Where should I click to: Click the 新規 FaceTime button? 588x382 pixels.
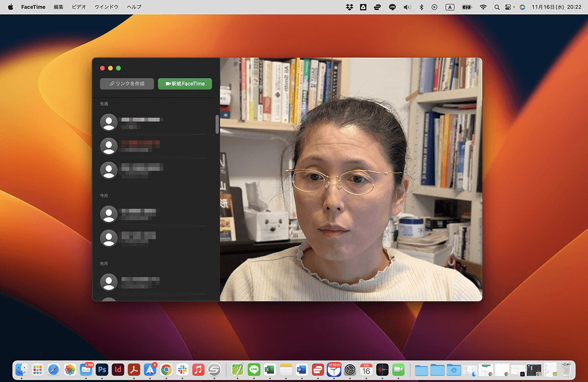185,84
